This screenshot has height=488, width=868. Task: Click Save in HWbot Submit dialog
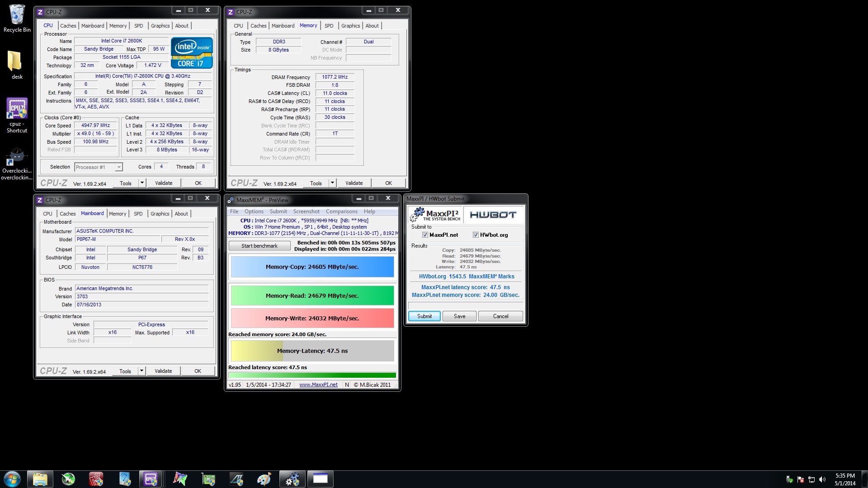coord(459,316)
